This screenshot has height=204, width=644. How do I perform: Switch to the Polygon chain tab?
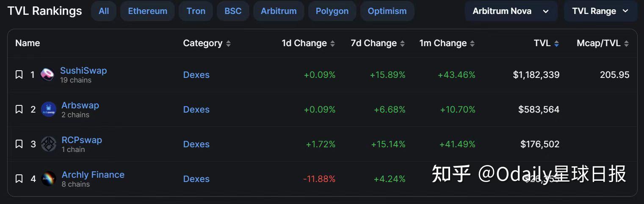tap(332, 11)
